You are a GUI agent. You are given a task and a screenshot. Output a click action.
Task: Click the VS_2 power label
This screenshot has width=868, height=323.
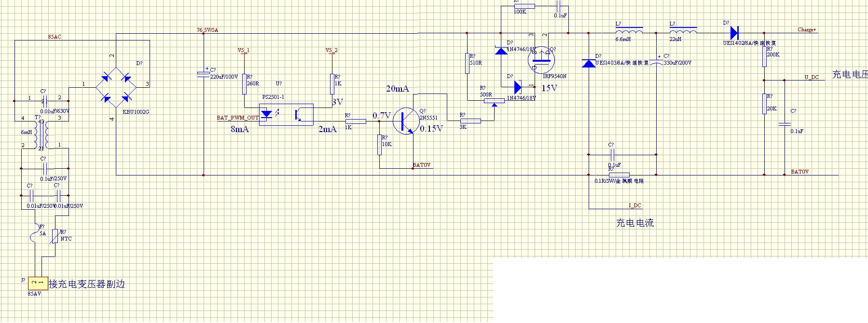(331, 50)
